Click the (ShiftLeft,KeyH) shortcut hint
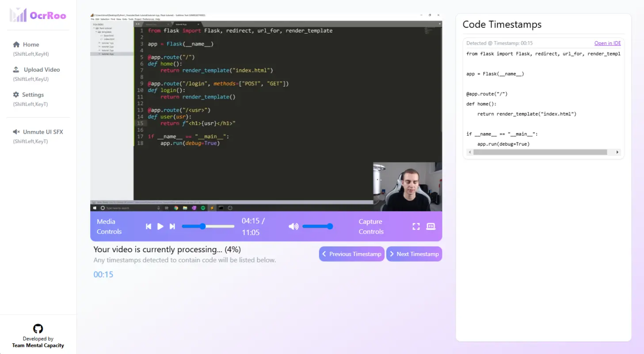644x354 pixels. [x=31, y=54]
